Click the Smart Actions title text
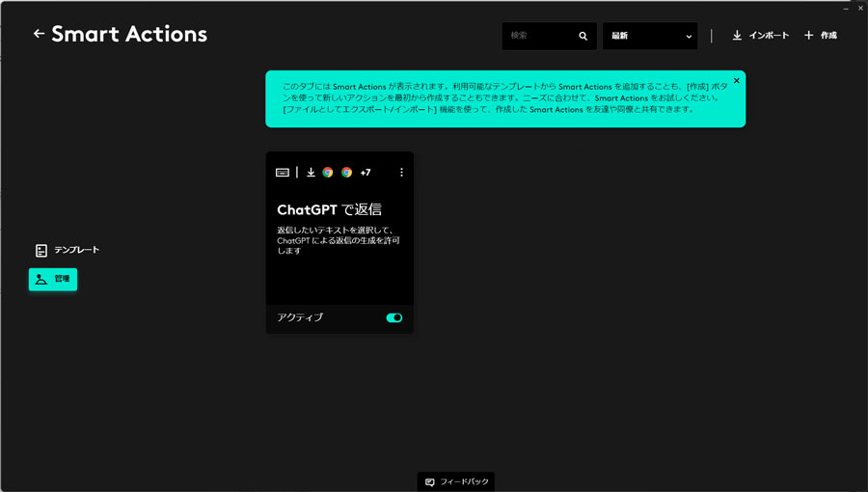Screen dimensions: 868x492 (129, 35)
